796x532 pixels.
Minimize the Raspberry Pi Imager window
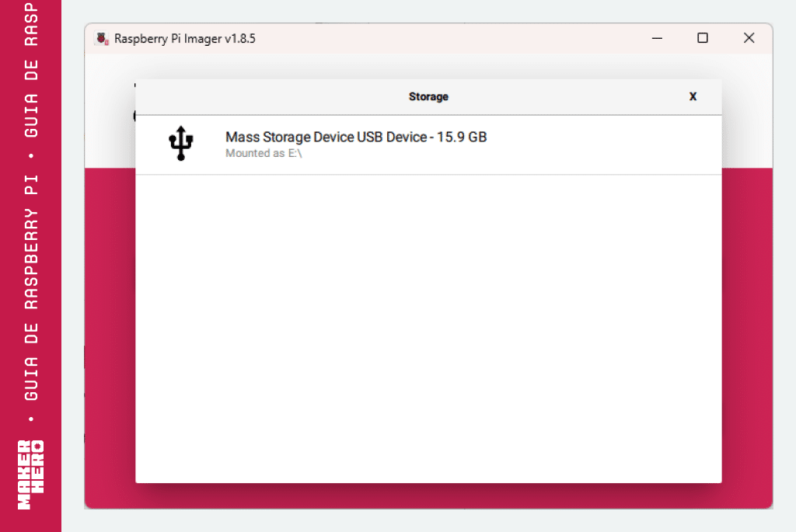[657, 38]
